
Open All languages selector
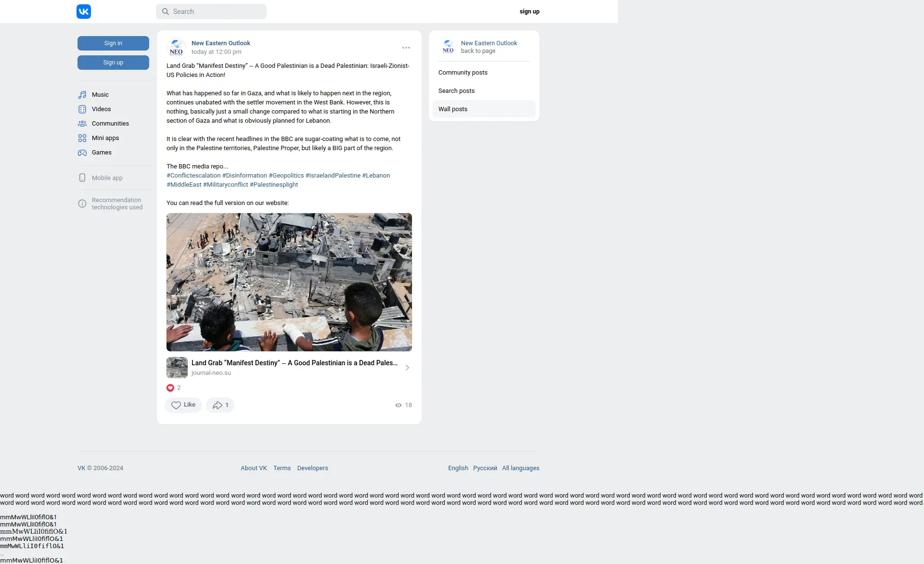[x=520, y=468]
